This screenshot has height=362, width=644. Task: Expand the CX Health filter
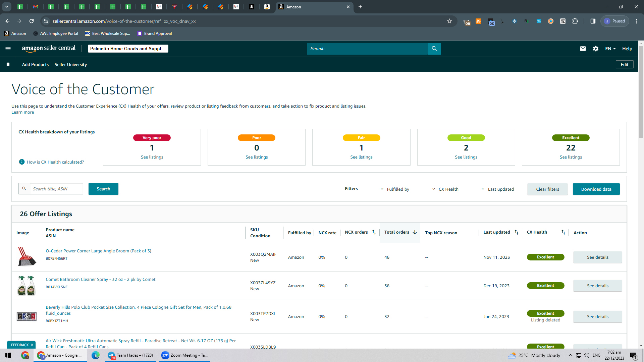[445, 189]
